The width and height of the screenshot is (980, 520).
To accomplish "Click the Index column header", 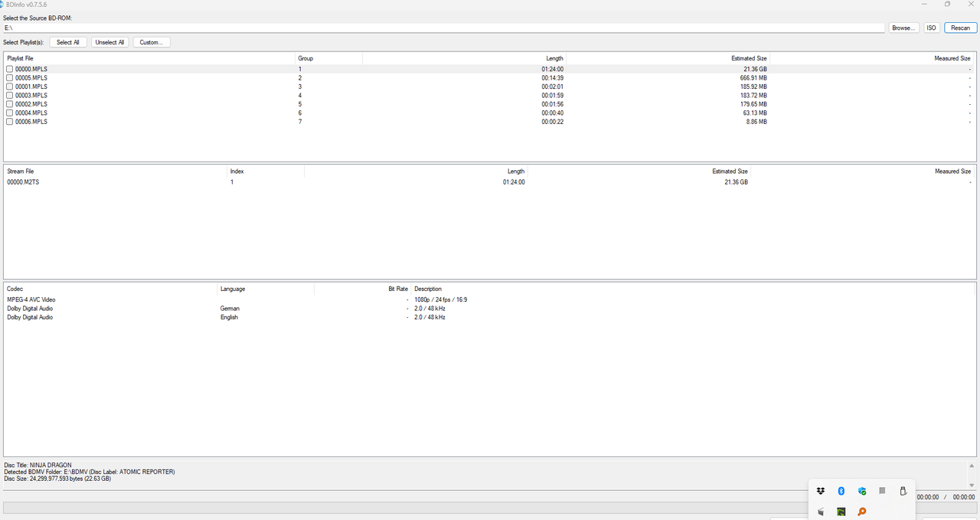I will (266, 172).
